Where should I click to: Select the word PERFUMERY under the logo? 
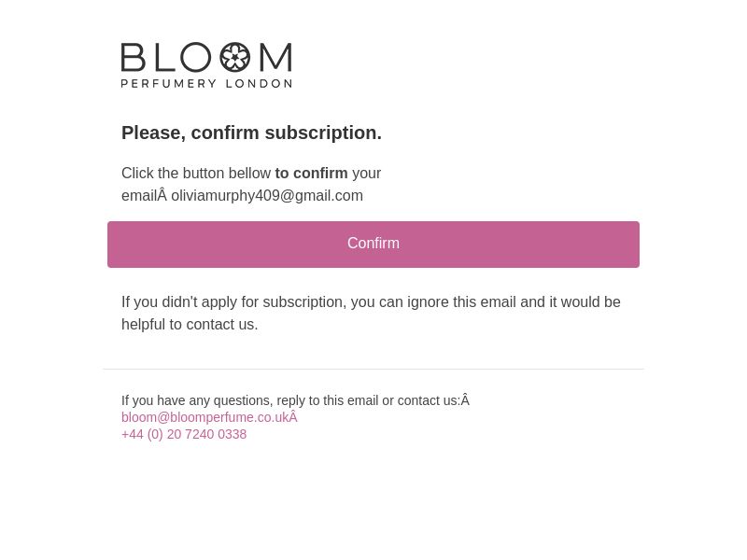(169, 84)
